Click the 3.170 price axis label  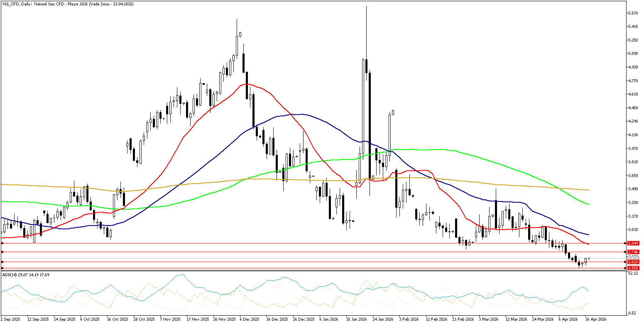tap(633, 216)
